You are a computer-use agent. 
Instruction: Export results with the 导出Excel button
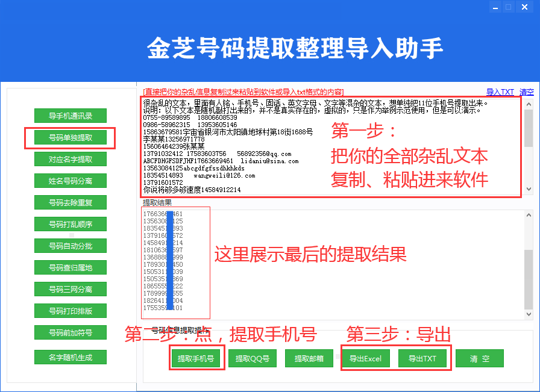pos(364,358)
